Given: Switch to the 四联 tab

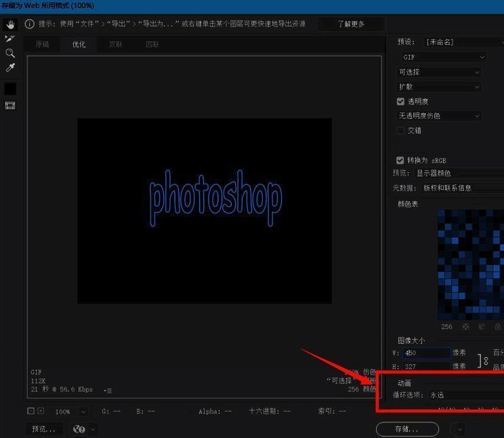Looking at the screenshot, I should tap(152, 45).
